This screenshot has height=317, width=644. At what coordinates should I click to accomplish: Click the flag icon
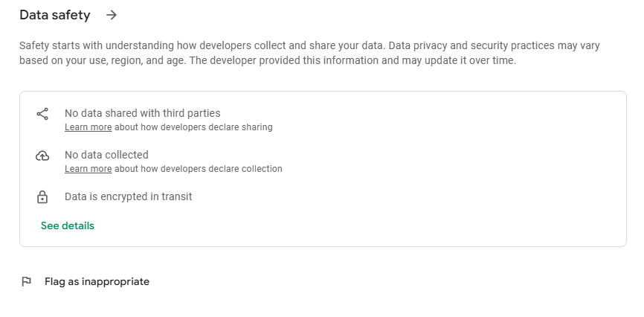[26, 281]
